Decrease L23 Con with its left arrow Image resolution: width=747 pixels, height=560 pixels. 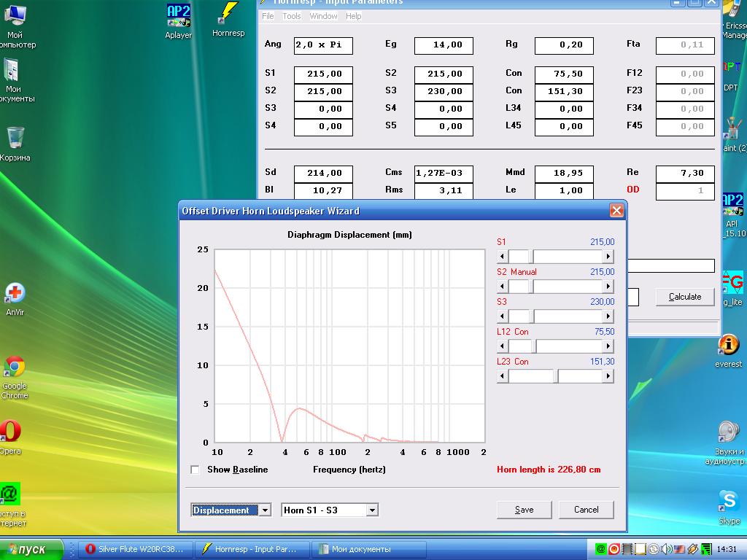click(502, 376)
